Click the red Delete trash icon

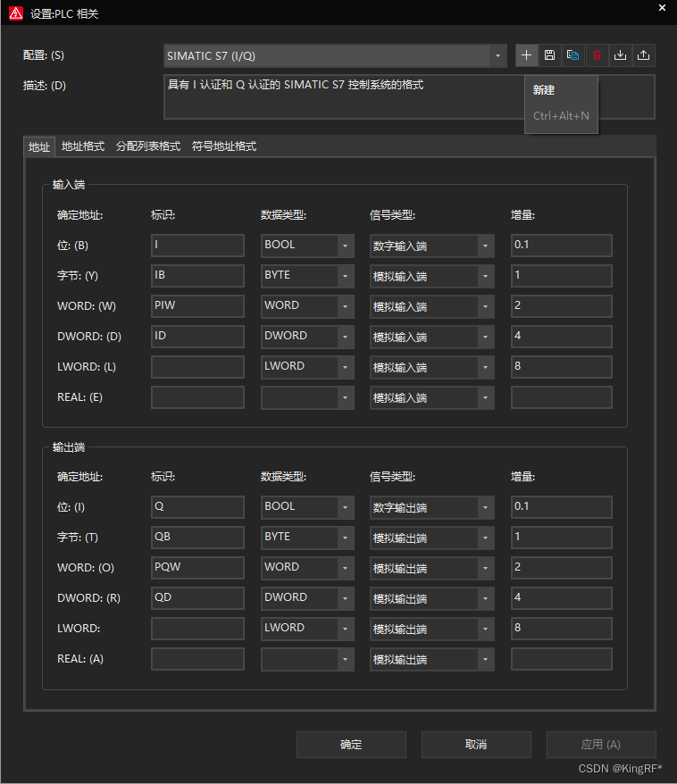(597, 55)
